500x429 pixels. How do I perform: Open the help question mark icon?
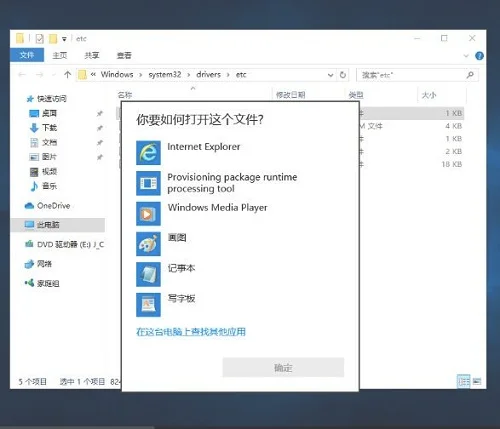point(479,56)
